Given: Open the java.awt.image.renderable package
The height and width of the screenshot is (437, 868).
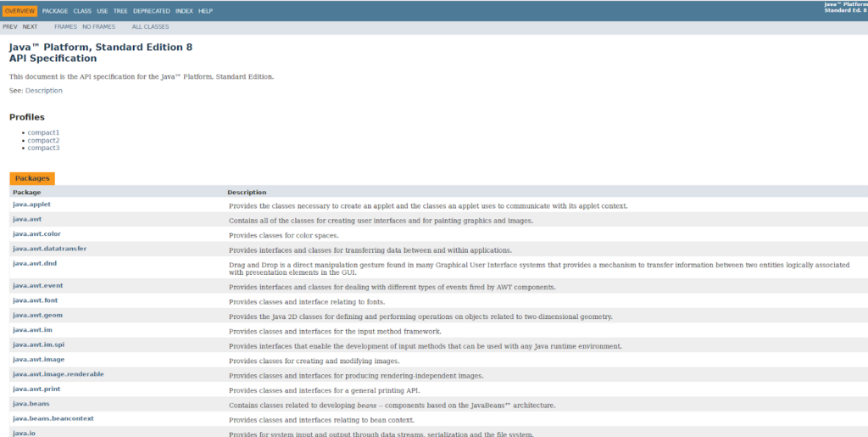Looking at the screenshot, I should pyautogui.click(x=58, y=374).
